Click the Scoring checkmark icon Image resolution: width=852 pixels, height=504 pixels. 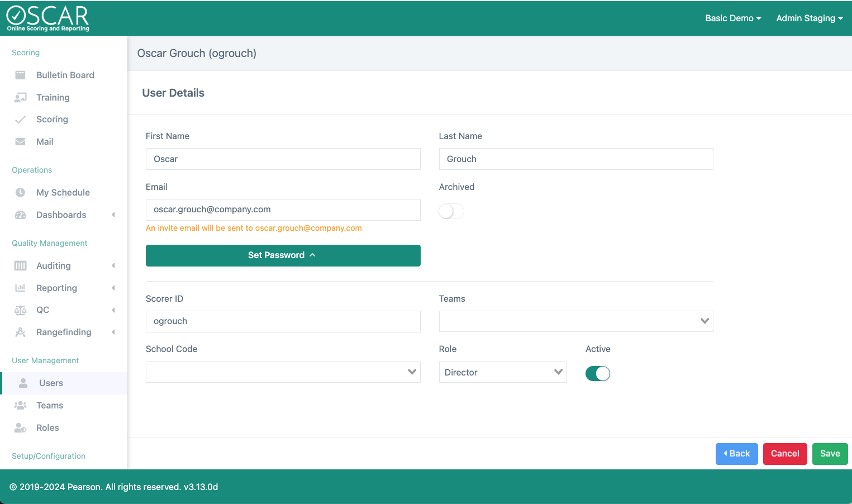pyautogui.click(x=21, y=120)
